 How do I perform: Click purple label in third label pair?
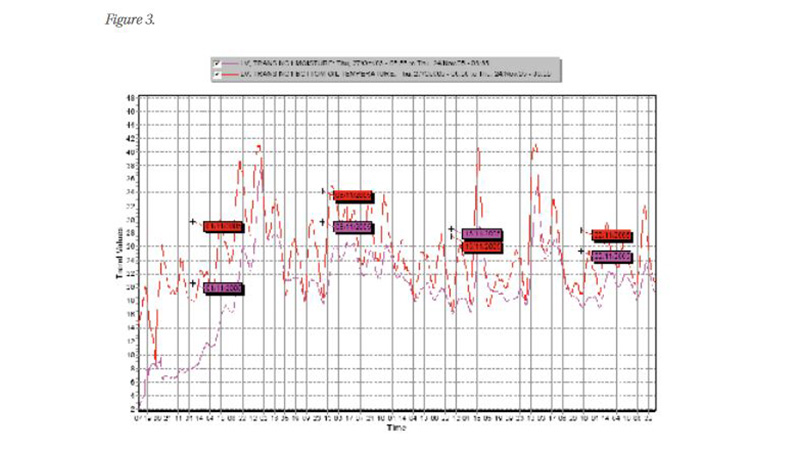pyautogui.click(x=482, y=234)
